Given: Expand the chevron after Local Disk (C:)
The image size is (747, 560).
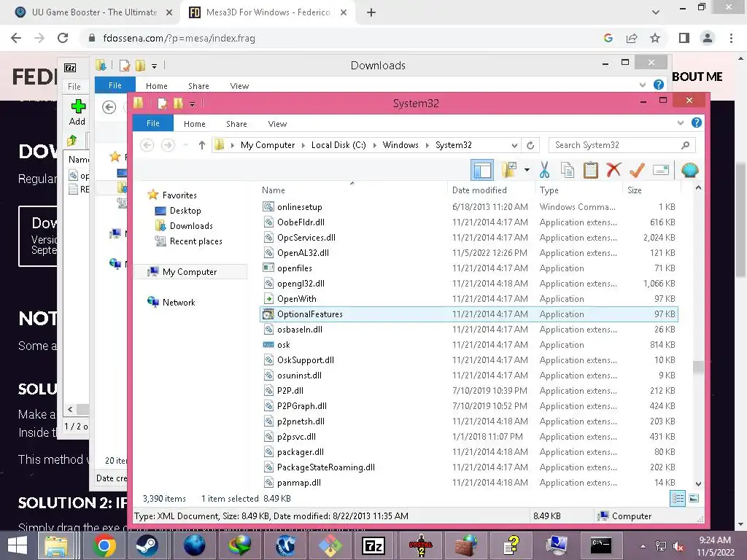Looking at the screenshot, I should coord(374,145).
